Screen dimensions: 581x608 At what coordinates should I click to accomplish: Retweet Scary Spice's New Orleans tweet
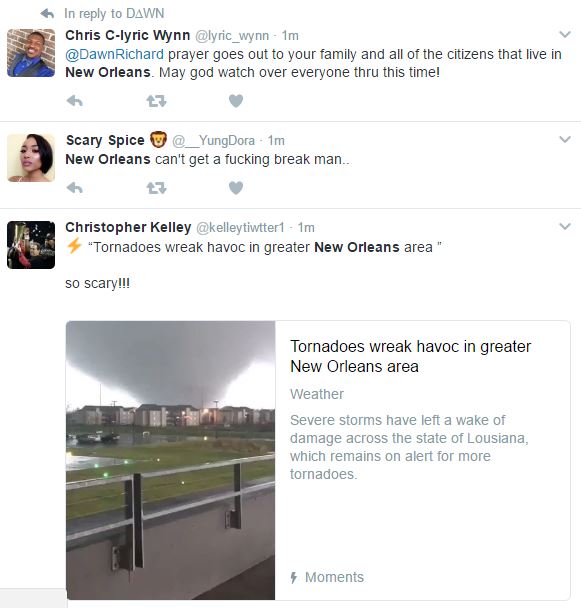(x=156, y=188)
